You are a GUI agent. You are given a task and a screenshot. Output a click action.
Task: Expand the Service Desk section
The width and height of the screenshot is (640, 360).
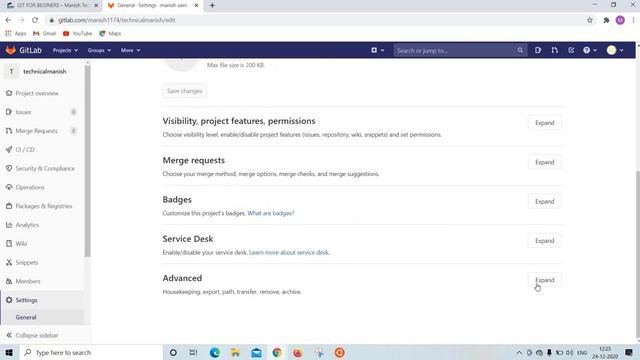tap(544, 241)
